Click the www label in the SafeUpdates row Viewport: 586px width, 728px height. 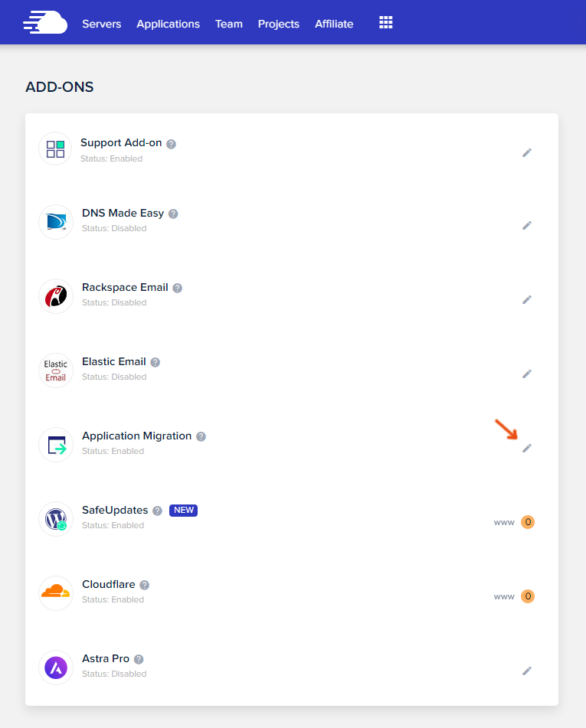[x=504, y=522]
